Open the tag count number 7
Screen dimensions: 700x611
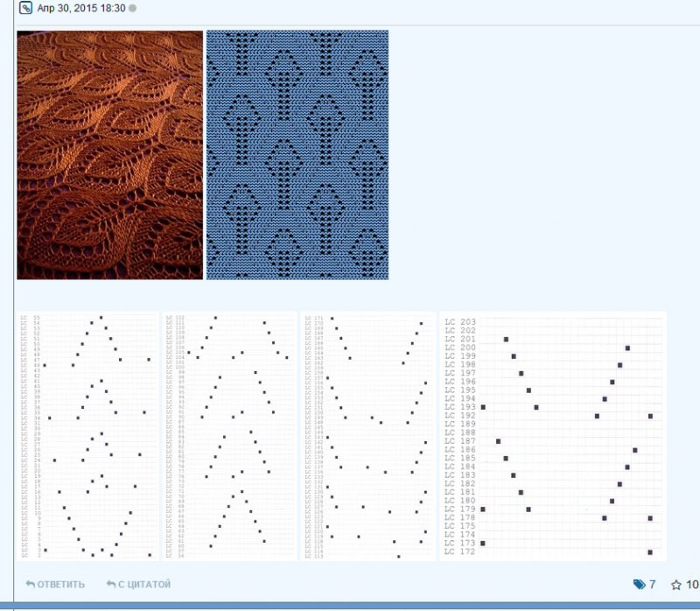(653, 584)
